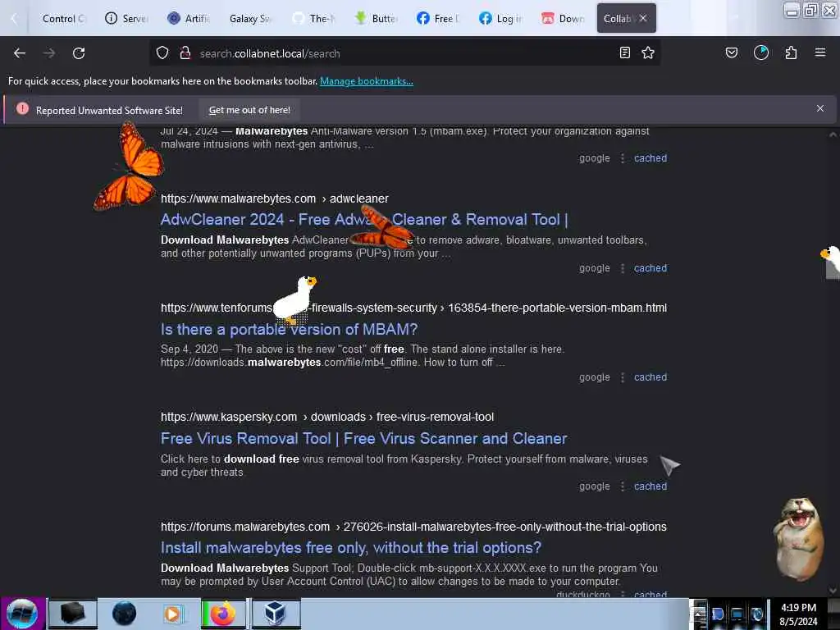
Task: Open the Windows Start orb
Action: coord(22,614)
